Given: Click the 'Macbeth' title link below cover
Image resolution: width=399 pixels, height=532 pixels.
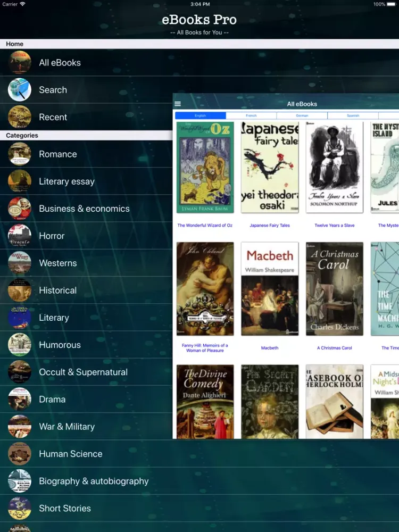Looking at the screenshot, I should pos(270,348).
